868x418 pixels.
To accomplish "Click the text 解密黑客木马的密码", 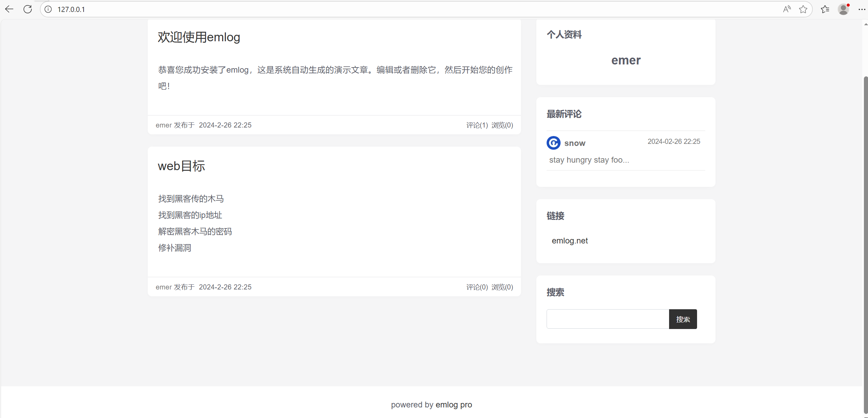I will coord(195,232).
